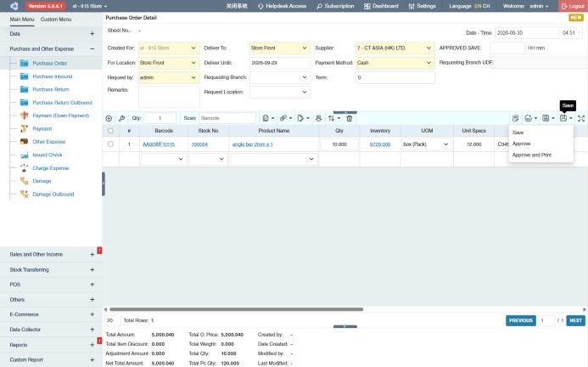Open the Supplier dropdown
The image size is (588, 367).
[x=395, y=48]
